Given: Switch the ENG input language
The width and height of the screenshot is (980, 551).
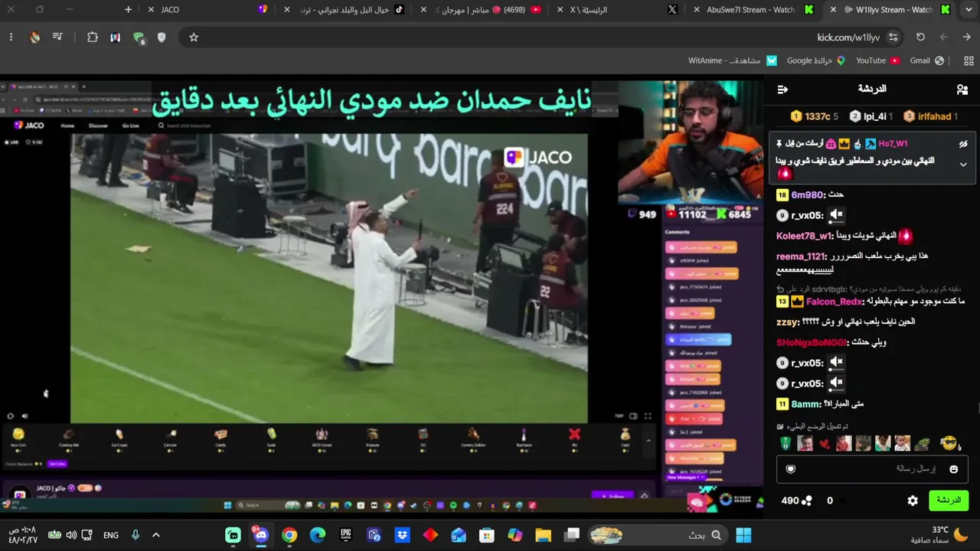Looking at the screenshot, I should 111,535.
